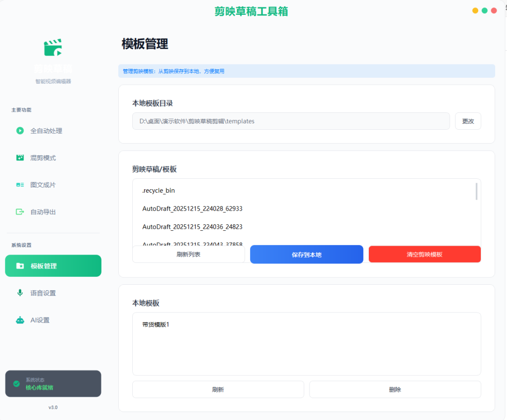Click the 刷新列表 button
Screen dimensions: 507x420
pos(189,255)
